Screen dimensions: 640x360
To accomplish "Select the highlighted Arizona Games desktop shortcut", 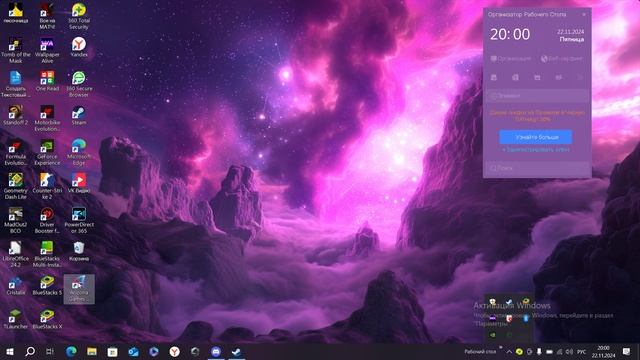I will pos(79,289).
